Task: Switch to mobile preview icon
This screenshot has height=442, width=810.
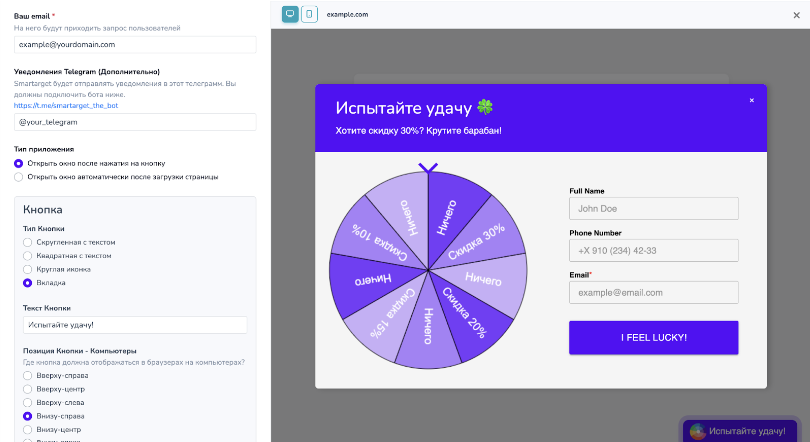Action: tap(309, 14)
